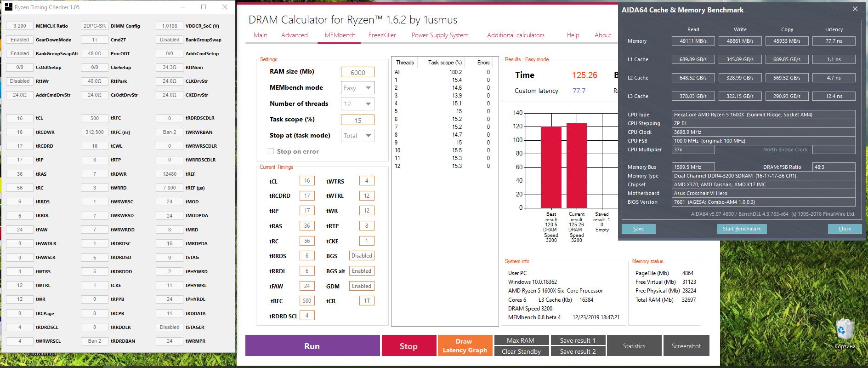Click the tRFC value field in Current Timings
Screen dimensions: 868x368
[x=307, y=301]
